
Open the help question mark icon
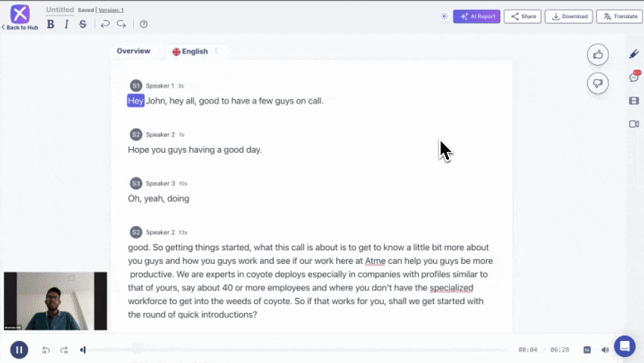(x=144, y=24)
